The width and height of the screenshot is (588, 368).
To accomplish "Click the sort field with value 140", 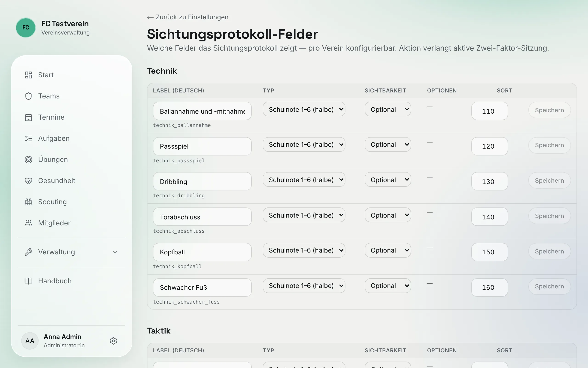I will tap(489, 217).
